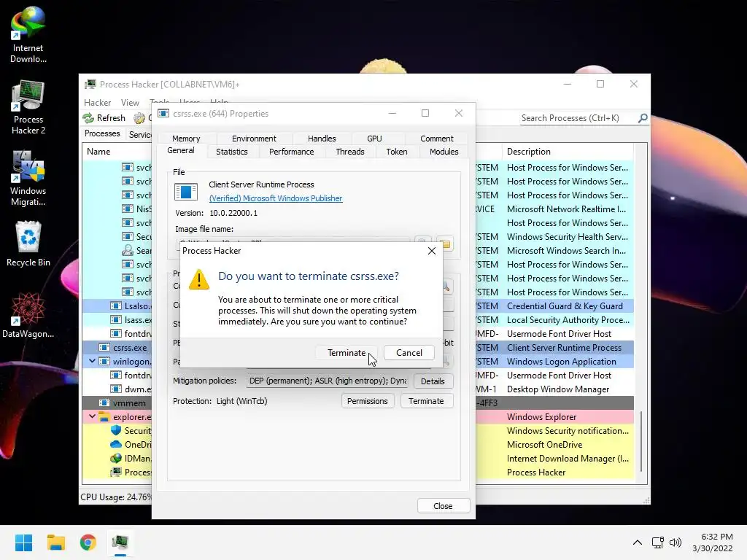Click the Refresh toolbar button

tap(104, 117)
